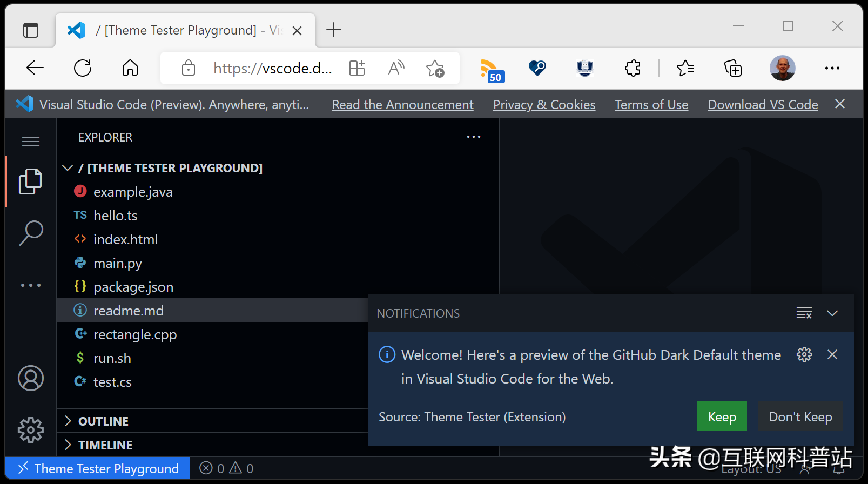Image resolution: width=868 pixels, height=484 pixels.
Task: Open run.sh file
Action: click(x=212, y=358)
